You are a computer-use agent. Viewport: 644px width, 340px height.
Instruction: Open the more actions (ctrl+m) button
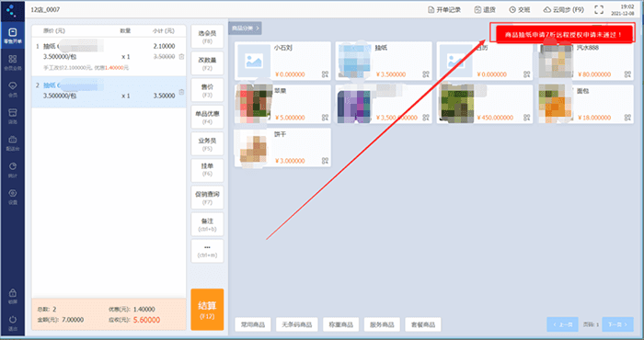(x=207, y=251)
